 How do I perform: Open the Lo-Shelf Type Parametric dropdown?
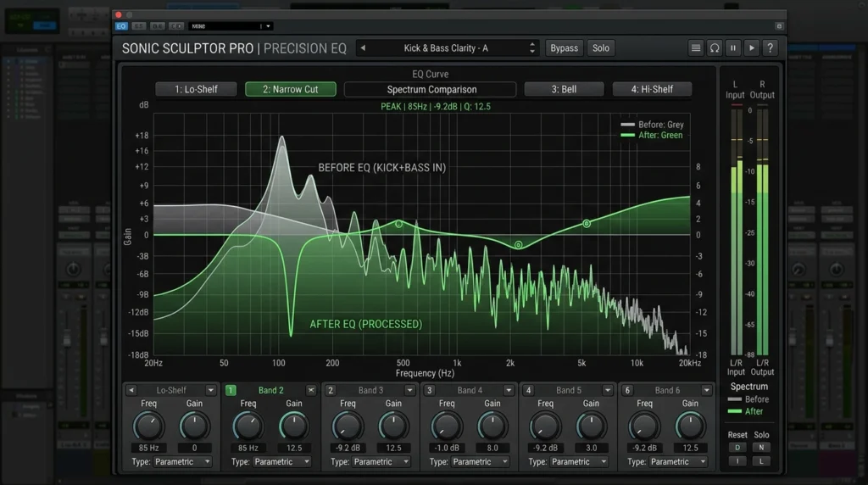(x=183, y=462)
